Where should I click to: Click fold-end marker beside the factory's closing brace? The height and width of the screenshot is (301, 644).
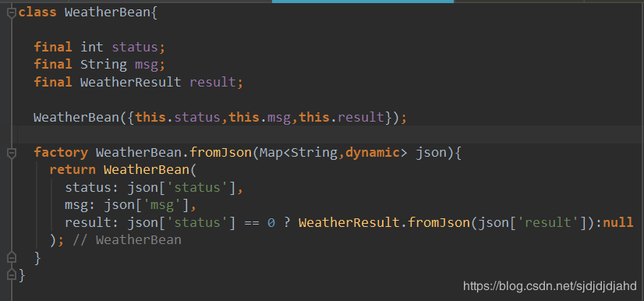(x=12, y=257)
